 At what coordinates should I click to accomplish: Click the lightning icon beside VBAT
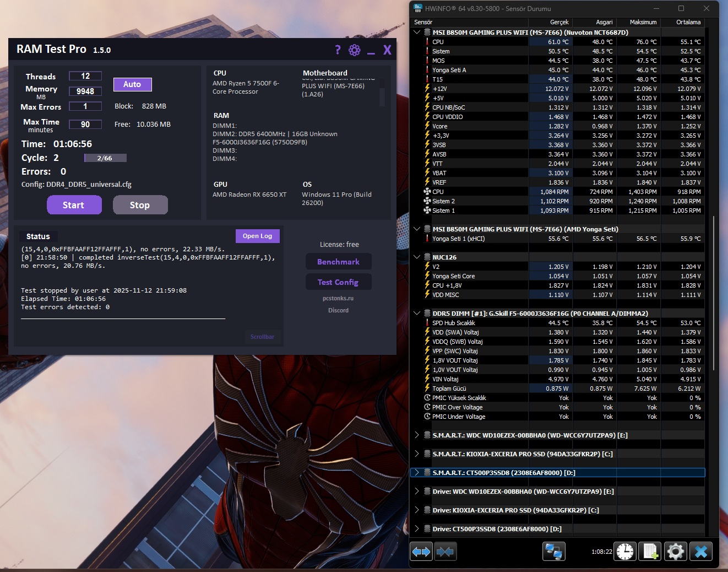point(427,173)
